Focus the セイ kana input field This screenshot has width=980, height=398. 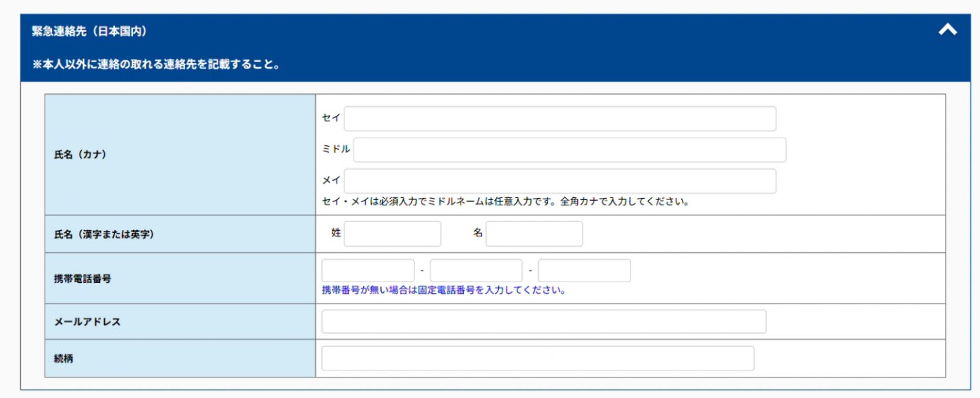click(560, 119)
